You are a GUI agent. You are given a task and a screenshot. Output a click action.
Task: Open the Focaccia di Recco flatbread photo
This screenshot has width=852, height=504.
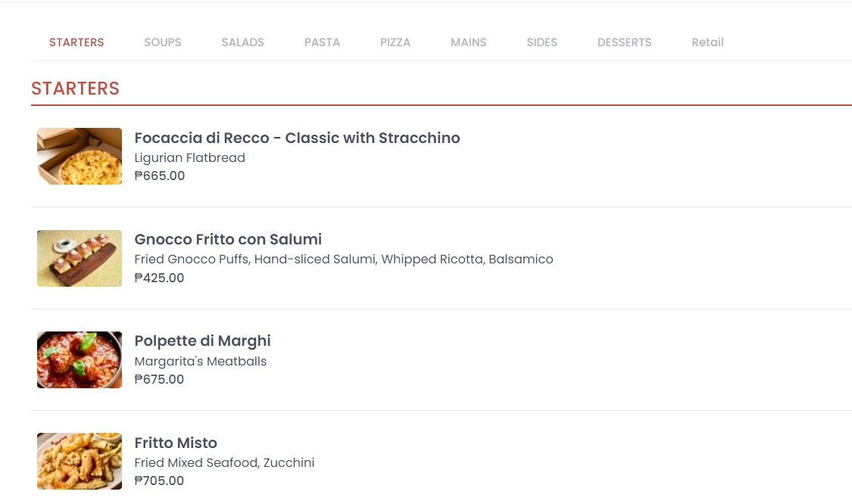(80, 157)
